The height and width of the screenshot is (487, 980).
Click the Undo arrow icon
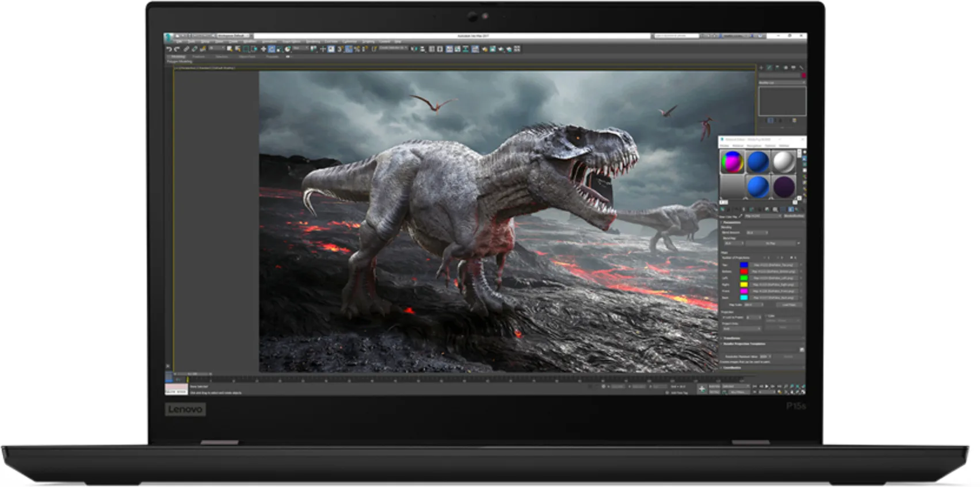169,49
